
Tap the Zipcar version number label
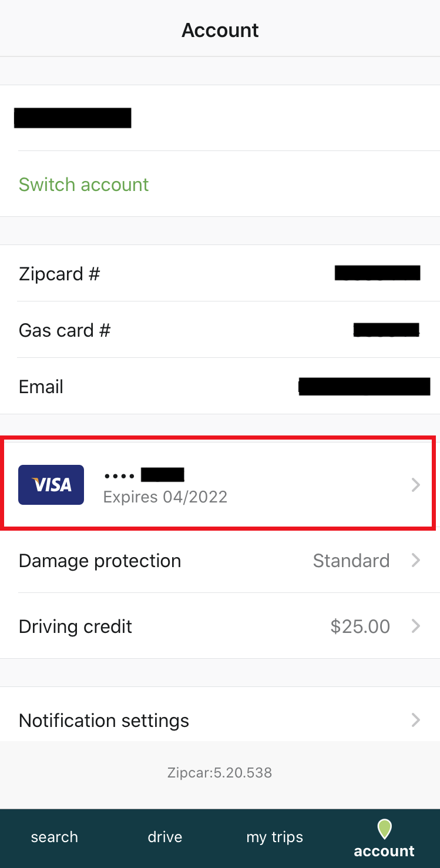(220, 772)
